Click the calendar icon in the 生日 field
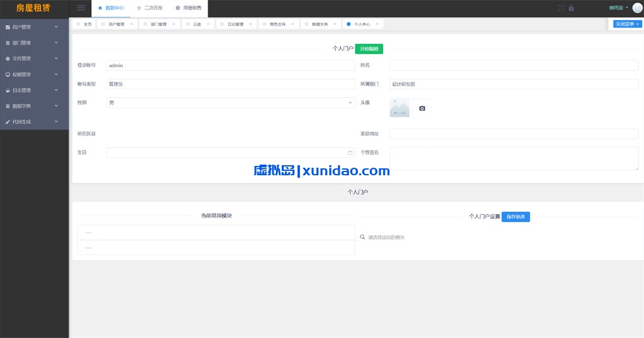This screenshot has width=644, height=338. pos(350,153)
